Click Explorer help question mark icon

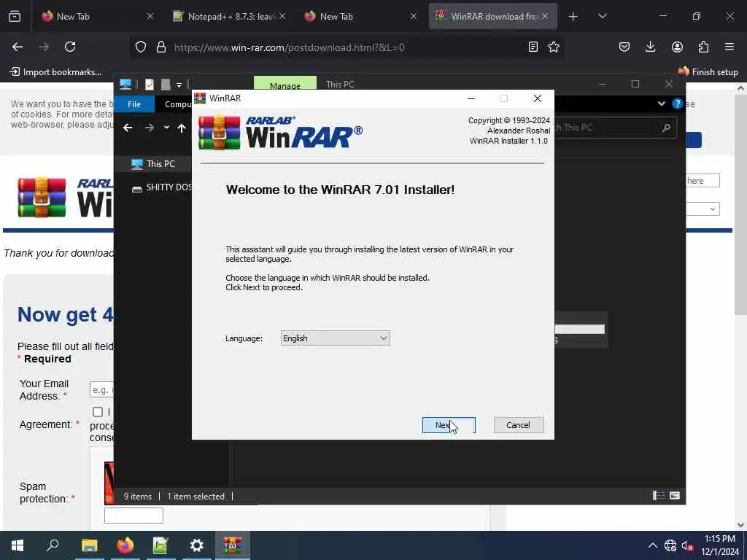point(677,104)
